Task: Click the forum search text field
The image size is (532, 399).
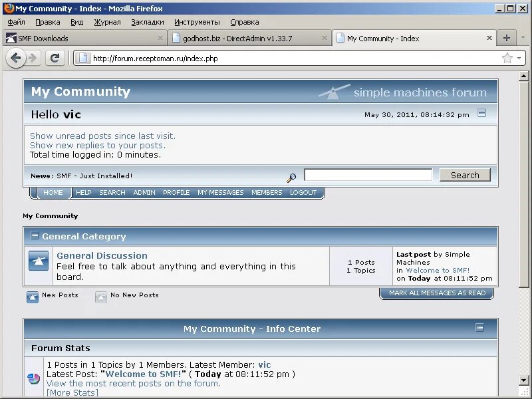Action: click(368, 175)
